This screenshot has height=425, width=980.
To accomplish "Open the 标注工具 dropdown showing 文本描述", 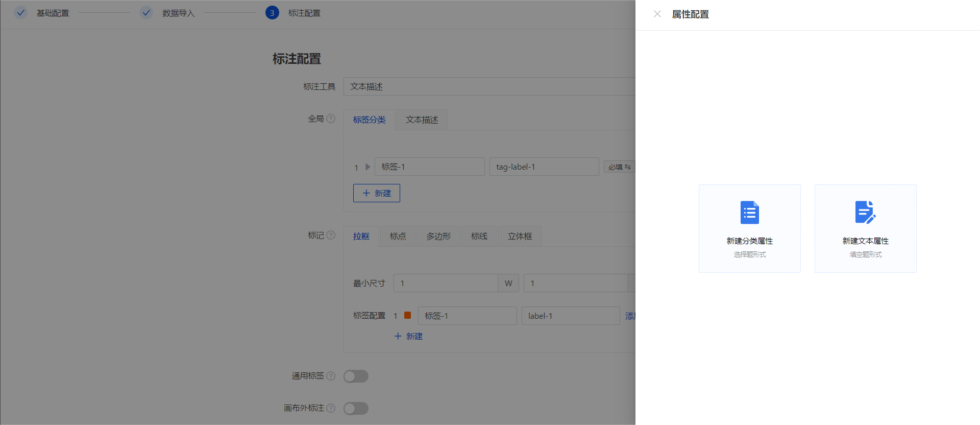I will (x=489, y=86).
